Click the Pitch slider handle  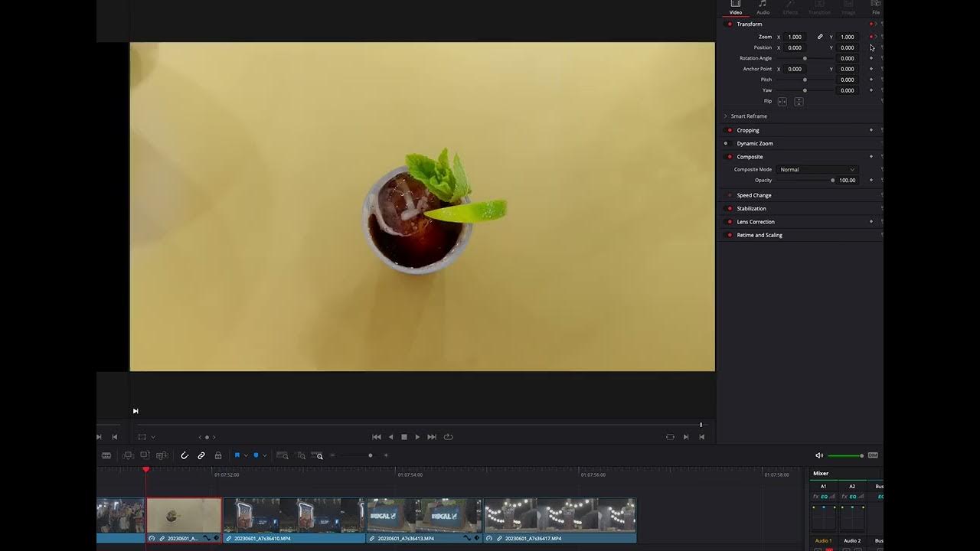(x=805, y=80)
